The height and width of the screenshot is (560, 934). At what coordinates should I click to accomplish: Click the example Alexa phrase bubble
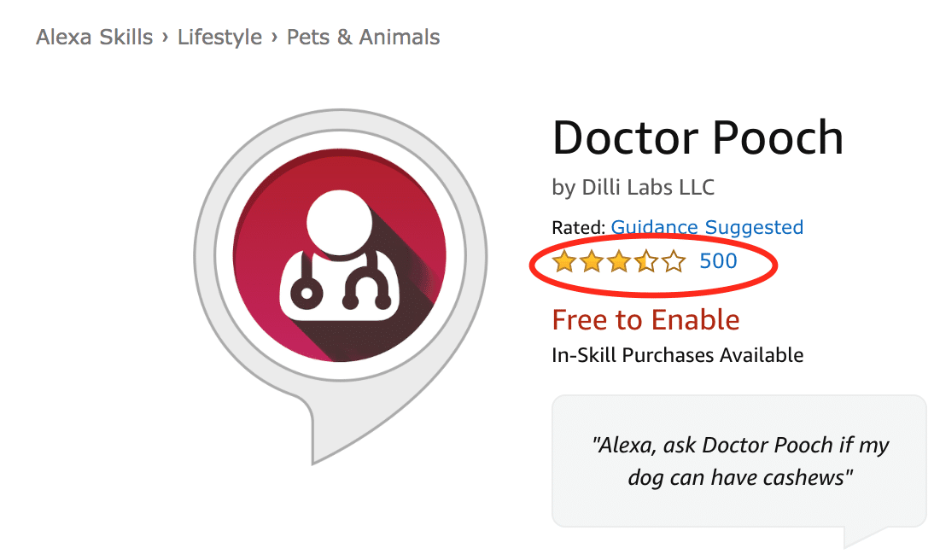pos(739,461)
